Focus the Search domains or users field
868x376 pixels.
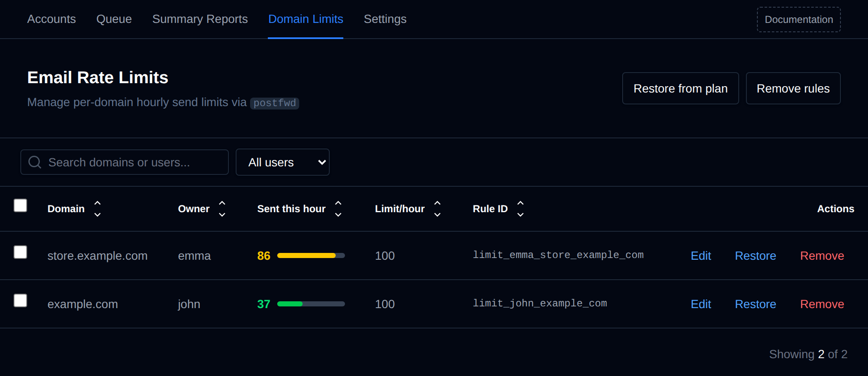(125, 162)
